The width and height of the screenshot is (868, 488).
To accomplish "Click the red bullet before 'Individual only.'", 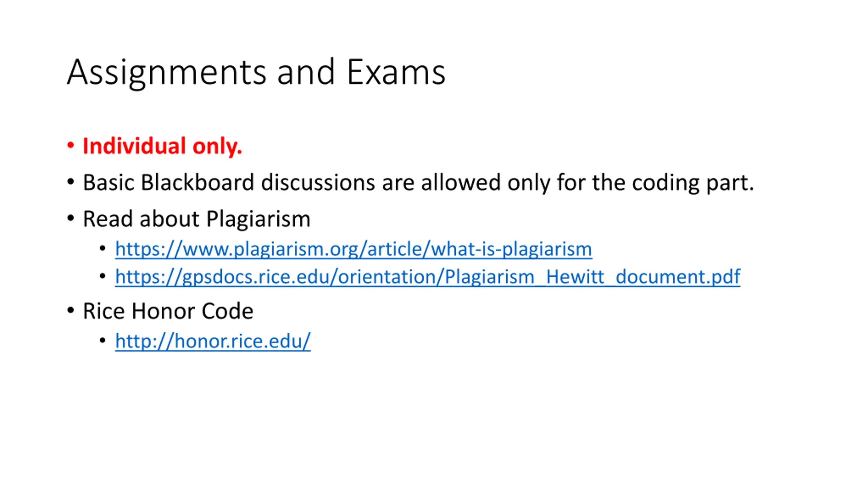I will [71, 146].
